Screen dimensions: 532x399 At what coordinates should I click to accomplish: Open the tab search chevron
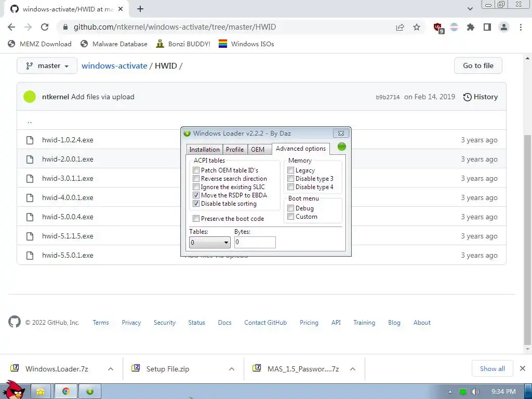(x=470, y=9)
